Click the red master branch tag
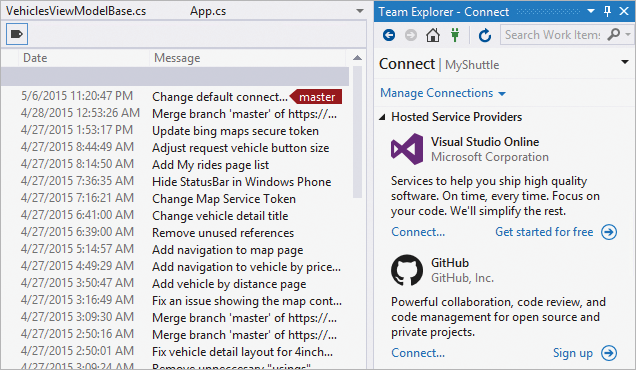Screen dimensions: 636x370 (x=316, y=97)
